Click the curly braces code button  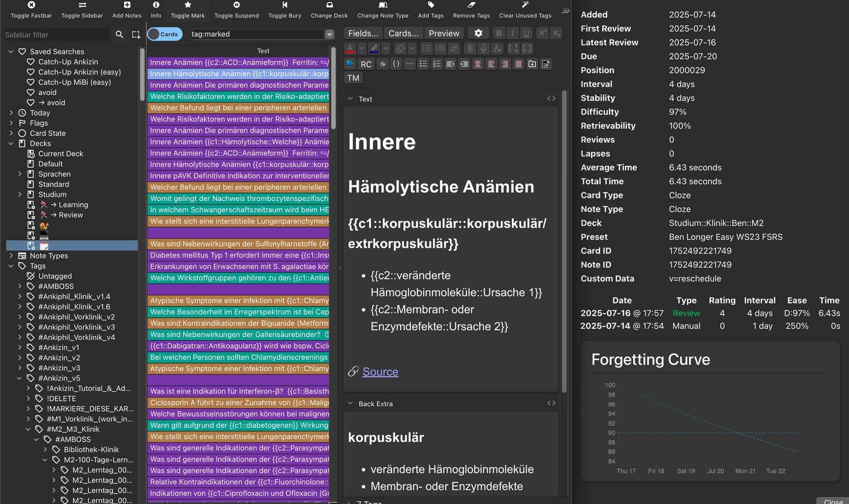tap(396, 64)
